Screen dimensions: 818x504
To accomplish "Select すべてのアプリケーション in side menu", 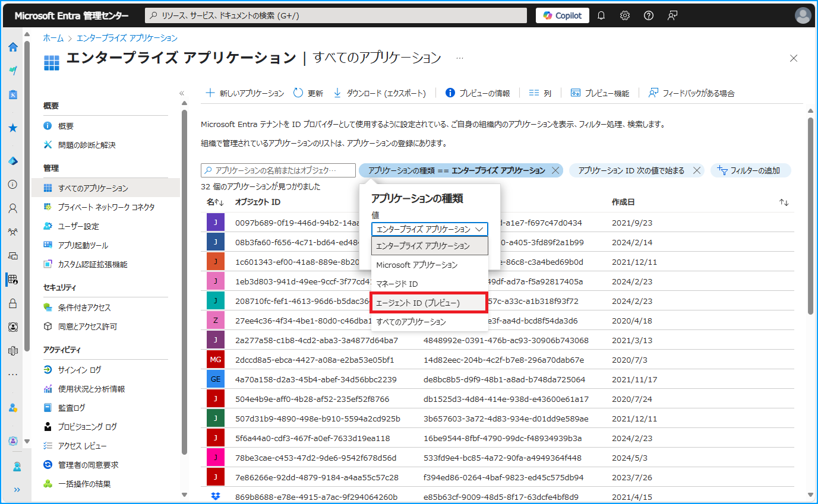I will click(x=106, y=188).
